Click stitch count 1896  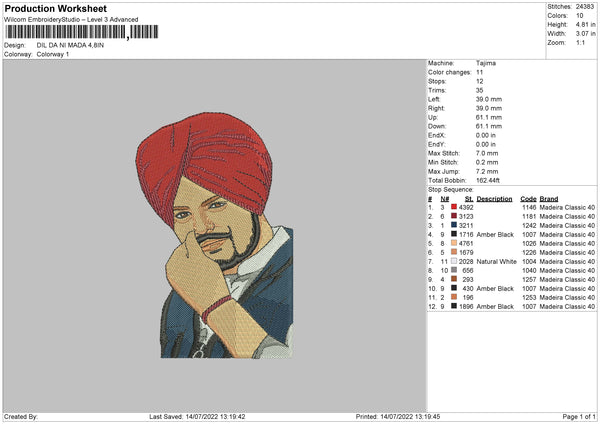coord(466,307)
